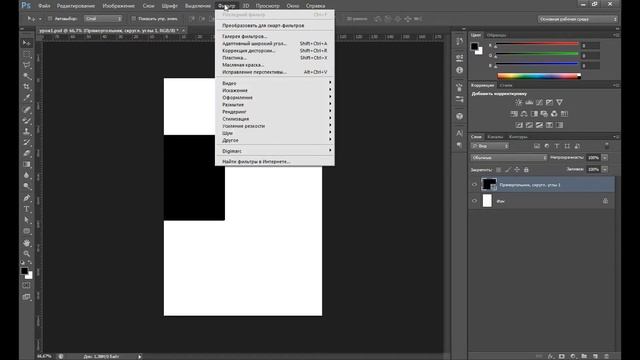Select the Horizontal Type tool

point(27,209)
